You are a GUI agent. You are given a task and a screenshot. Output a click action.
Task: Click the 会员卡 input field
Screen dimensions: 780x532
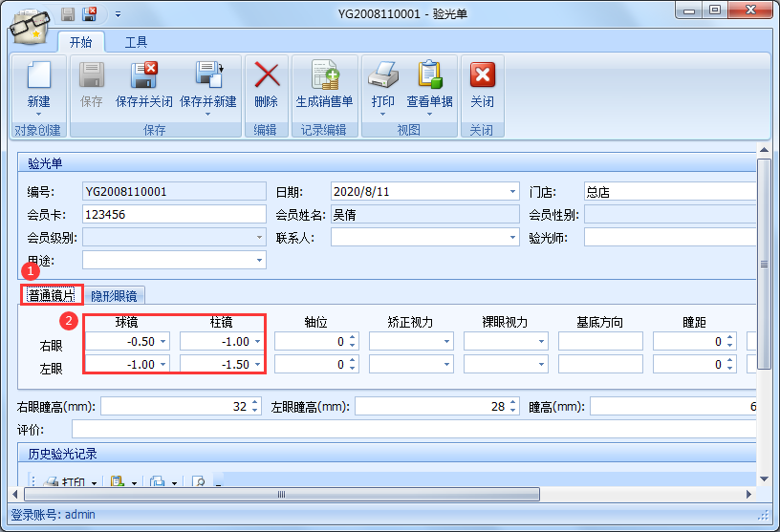pyautogui.click(x=174, y=214)
